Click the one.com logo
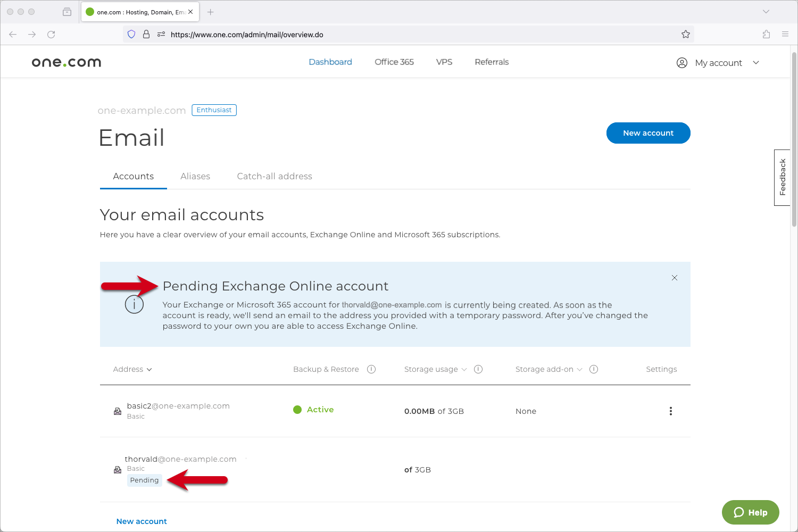 (66, 62)
